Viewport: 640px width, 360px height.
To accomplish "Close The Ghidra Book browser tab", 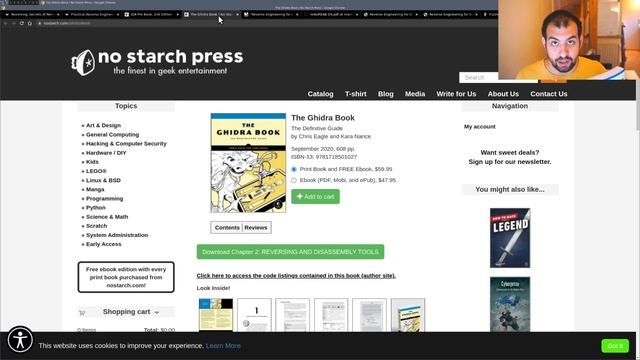I will coord(238,14).
